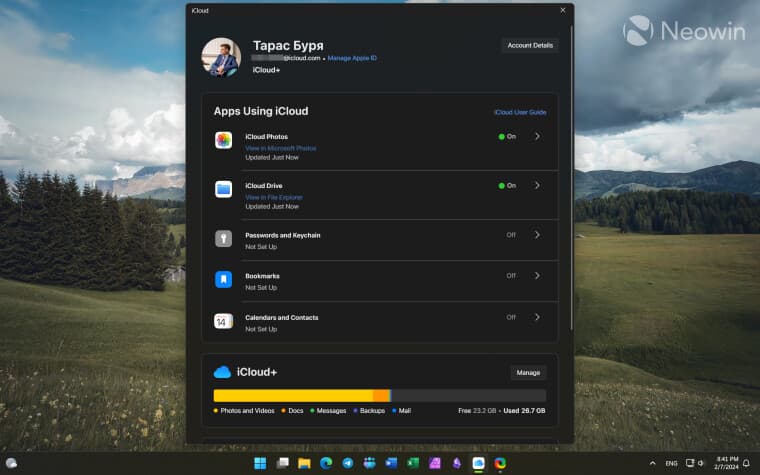Click the profile photo avatar
Viewport: 760px width, 475px height.
[x=221, y=57]
